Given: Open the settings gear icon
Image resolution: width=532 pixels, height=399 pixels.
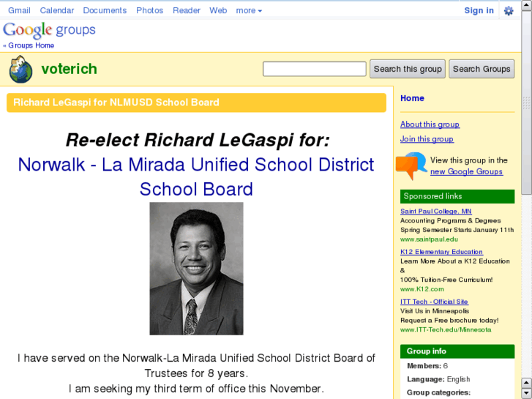Looking at the screenshot, I should 509,11.
